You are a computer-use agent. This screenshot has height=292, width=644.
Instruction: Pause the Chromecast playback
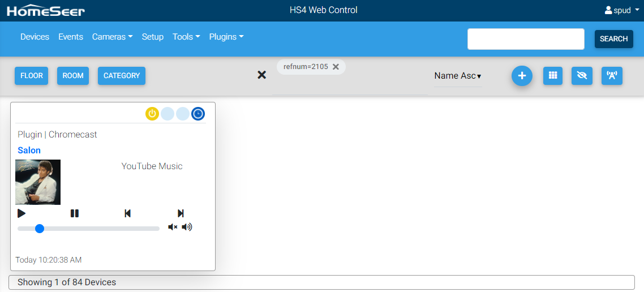pyautogui.click(x=75, y=213)
